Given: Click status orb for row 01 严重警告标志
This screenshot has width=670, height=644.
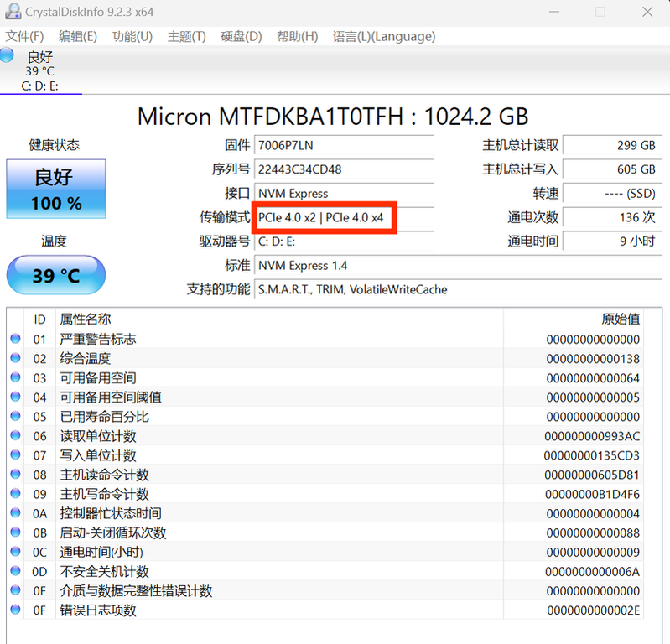Looking at the screenshot, I should click(x=15, y=339).
